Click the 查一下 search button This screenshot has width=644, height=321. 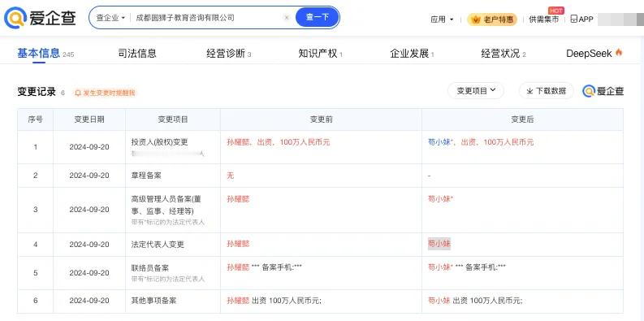[318, 17]
